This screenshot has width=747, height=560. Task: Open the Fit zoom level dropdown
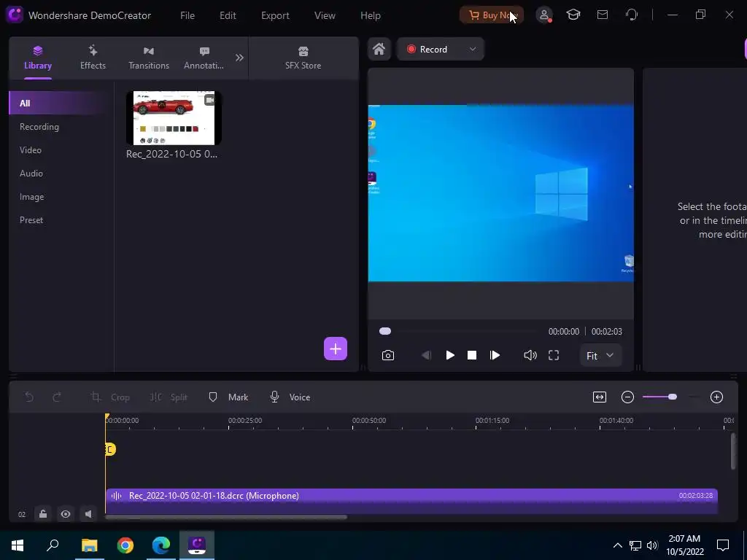[x=600, y=355]
